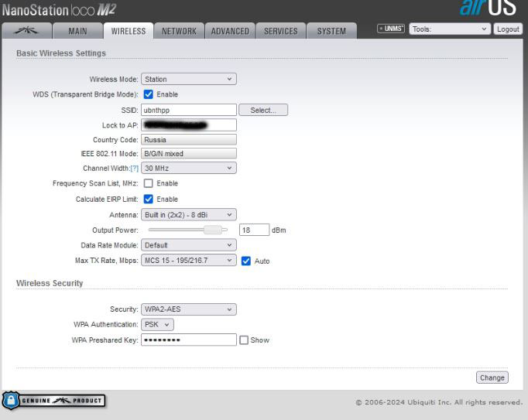Uncheck Auto for Max TX Rate
Screen dimensions: 528x420
[246, 261]
